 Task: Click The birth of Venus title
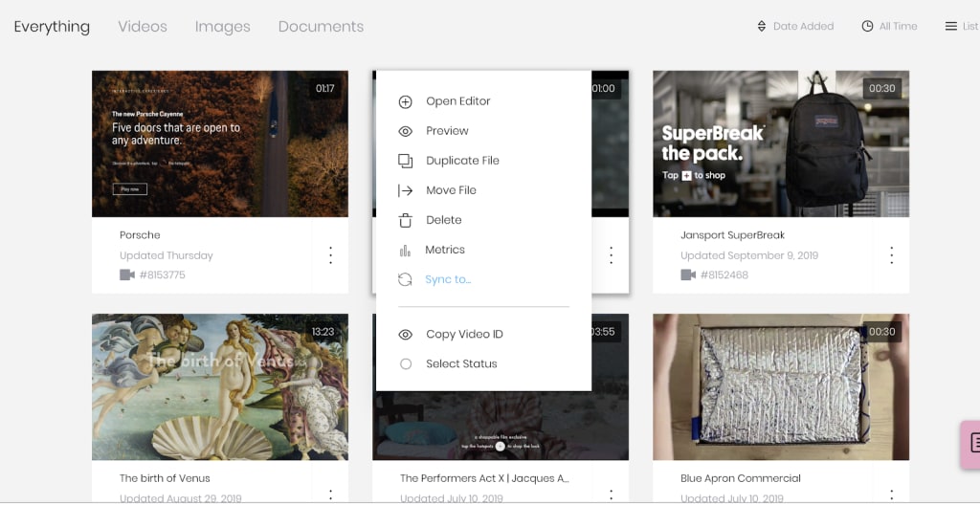coord(165,478)
